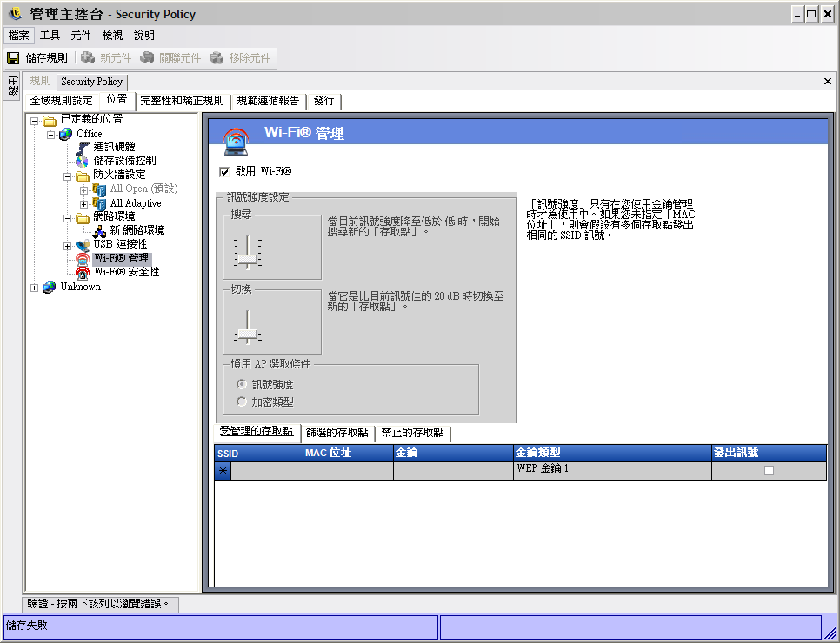Screen dimensions: 840x643
Task: Click the 已定義的位置 folder icon
Action: click(50, 121)
